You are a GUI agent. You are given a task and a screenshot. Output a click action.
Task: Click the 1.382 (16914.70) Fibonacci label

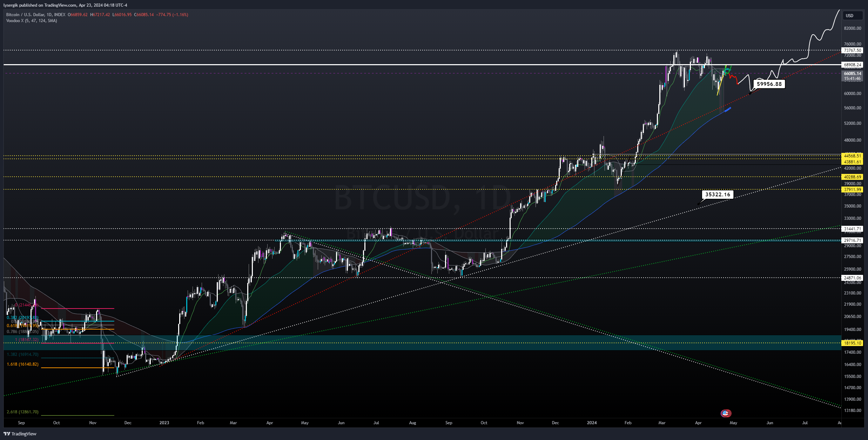(23, 355)
